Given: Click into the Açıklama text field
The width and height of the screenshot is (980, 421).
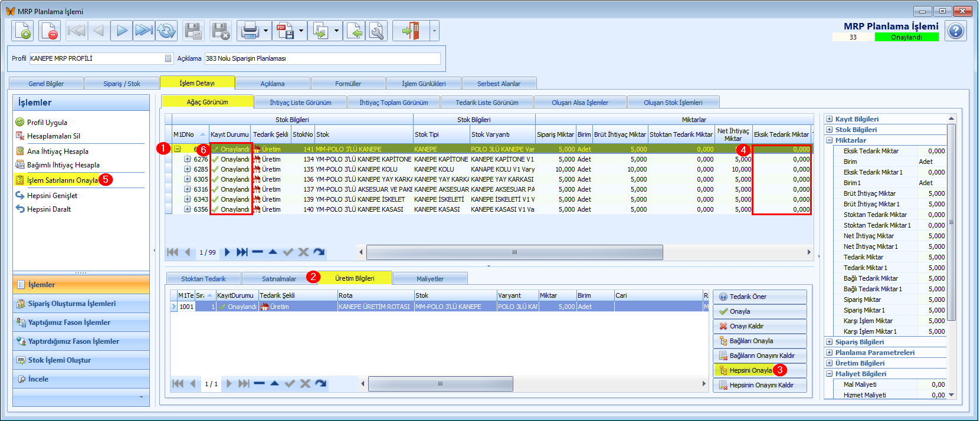Looking at the screenshot, I should [x=323, y=58].
